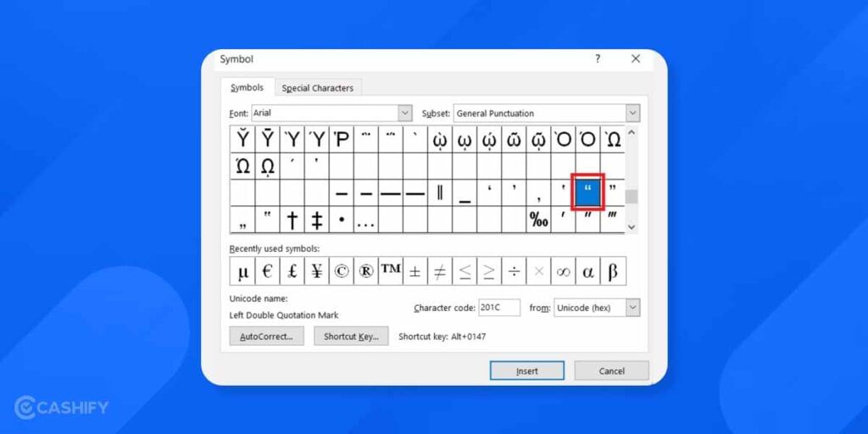Click the symbol grid scrollbar thumb

tap(632, 197)
